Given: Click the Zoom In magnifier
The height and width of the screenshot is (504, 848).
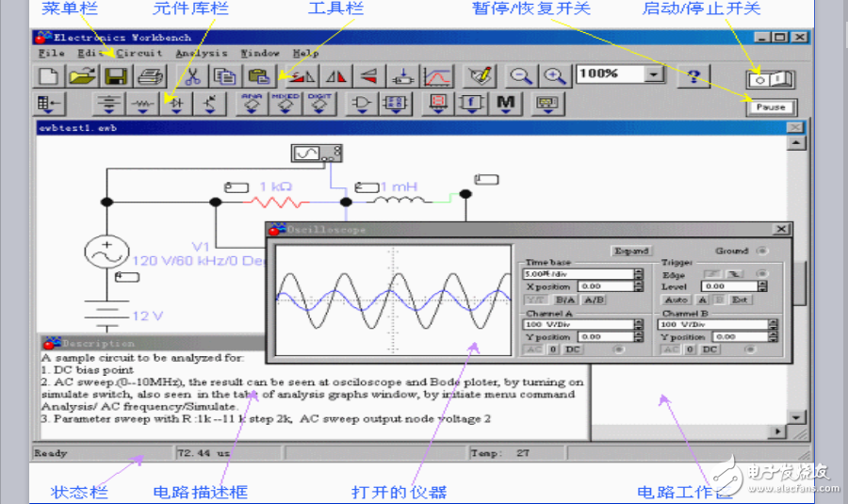Looking at the screenshot, I should point(555,76).
